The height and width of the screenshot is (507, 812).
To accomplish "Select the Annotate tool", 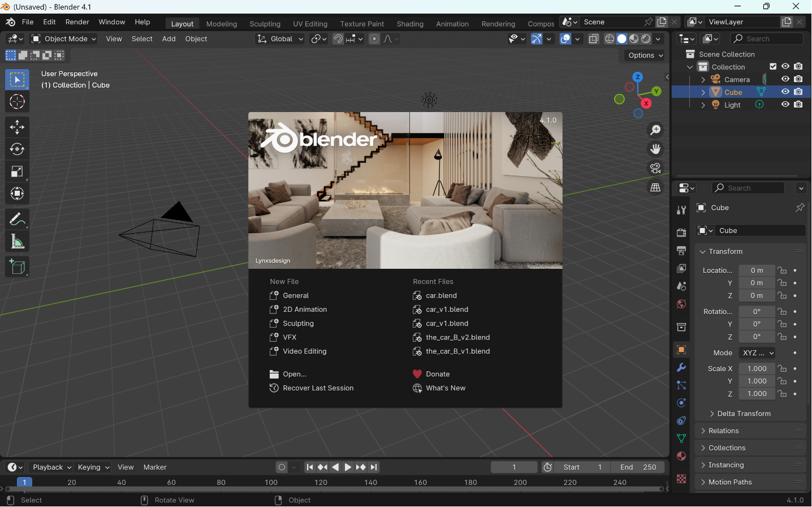I will tap(17, 219).
